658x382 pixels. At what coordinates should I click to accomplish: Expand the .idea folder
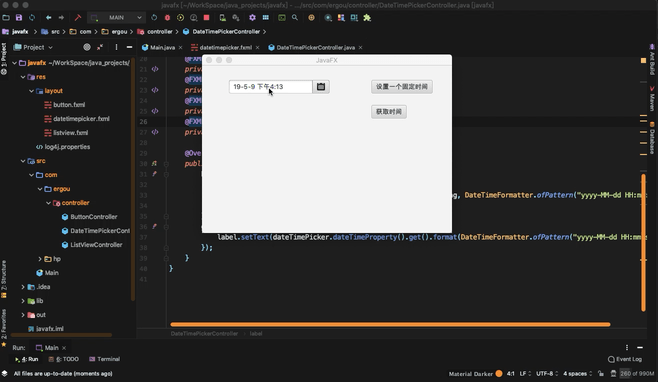[23, 287]
